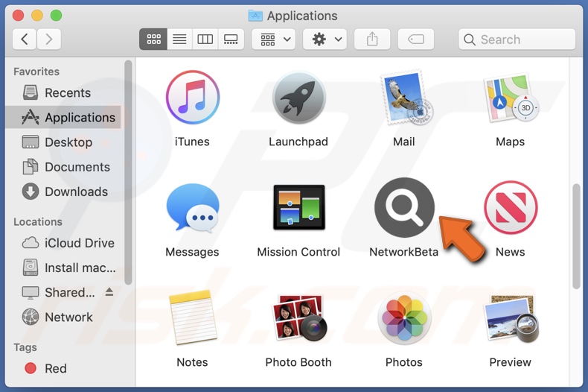The height and width of the screenshot is (392, 588).
Task: Switch to column view
Action: [x=205, y=39]
